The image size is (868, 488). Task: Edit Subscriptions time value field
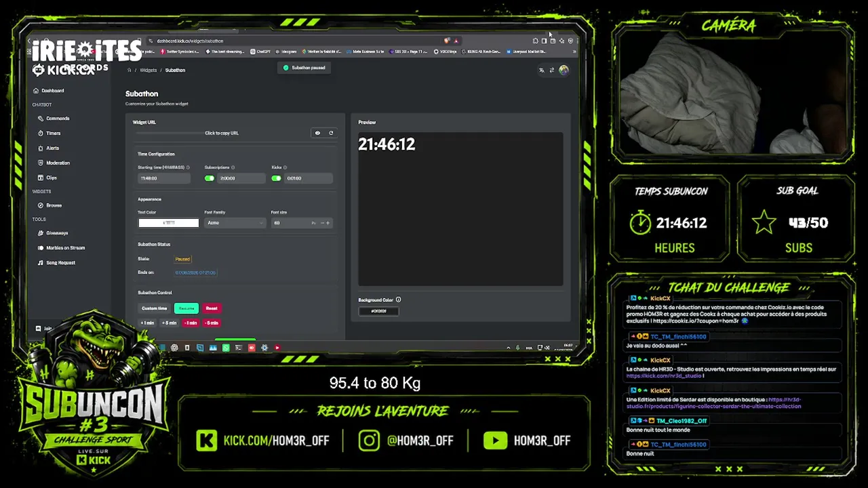pyautogui.click(x=241, y=178)
